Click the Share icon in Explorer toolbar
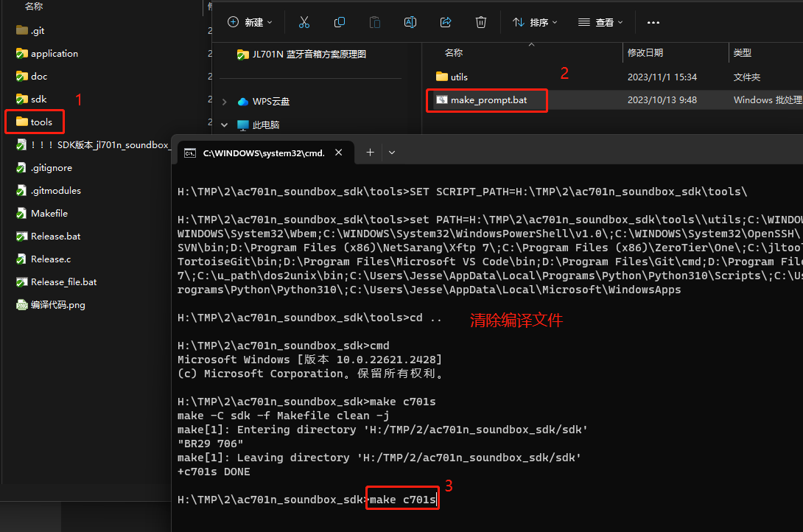The height and width of the screenshot is (532, 803). (446, 22)
